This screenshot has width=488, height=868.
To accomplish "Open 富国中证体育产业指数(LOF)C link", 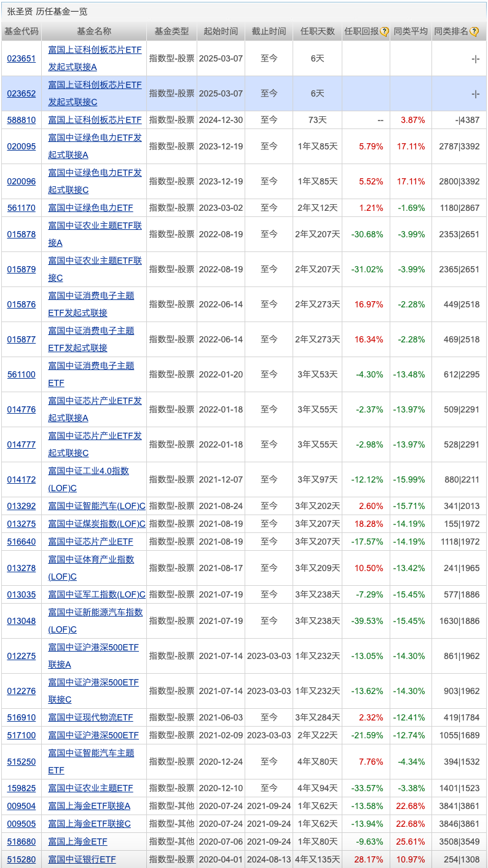I will (x=91, y=568).
